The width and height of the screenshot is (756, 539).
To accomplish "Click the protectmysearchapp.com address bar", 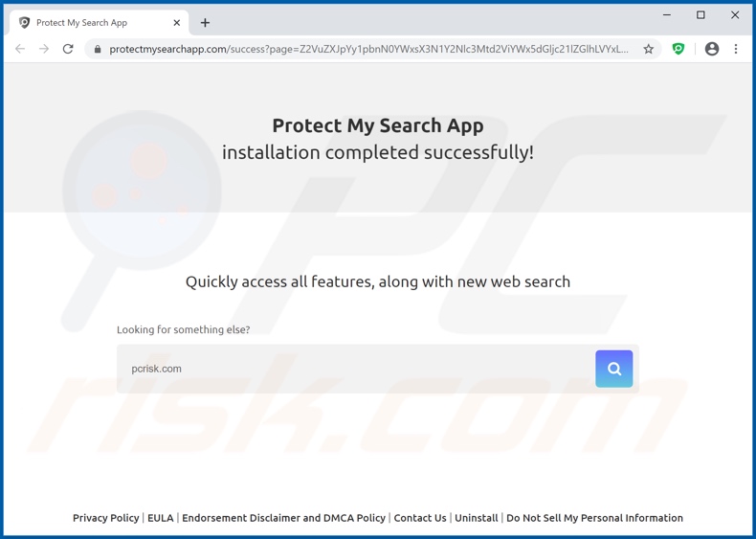I will point(368,49).
